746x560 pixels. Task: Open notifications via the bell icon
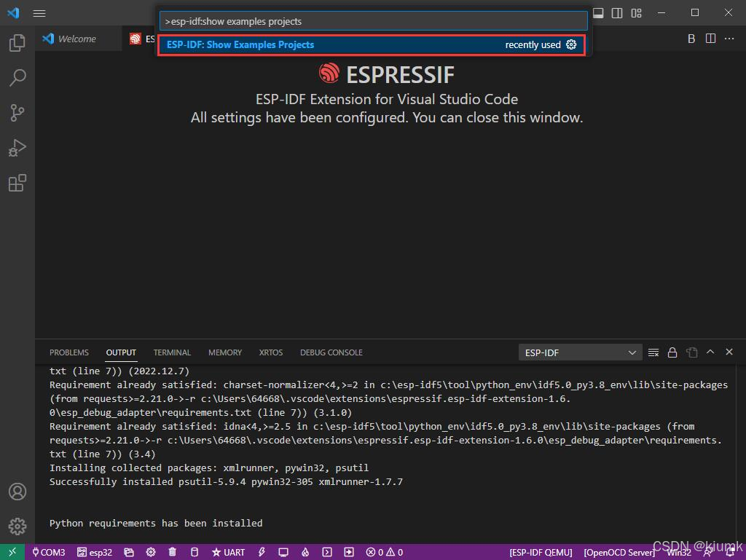pyautogui.click(x=730, y=553)
